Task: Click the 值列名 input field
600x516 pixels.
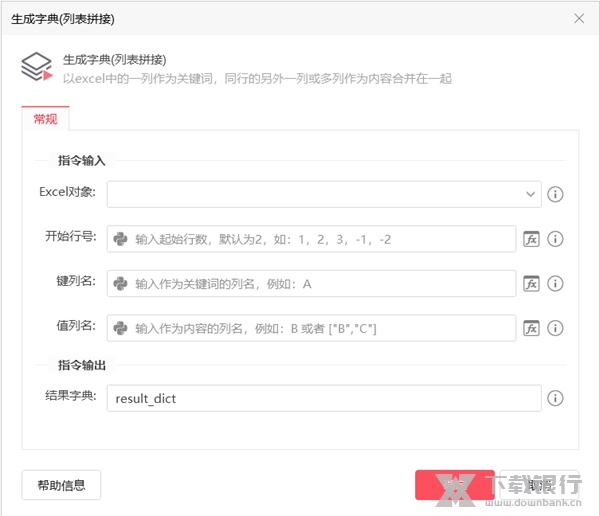Action: pyautogui.click(x=320, y=328)
